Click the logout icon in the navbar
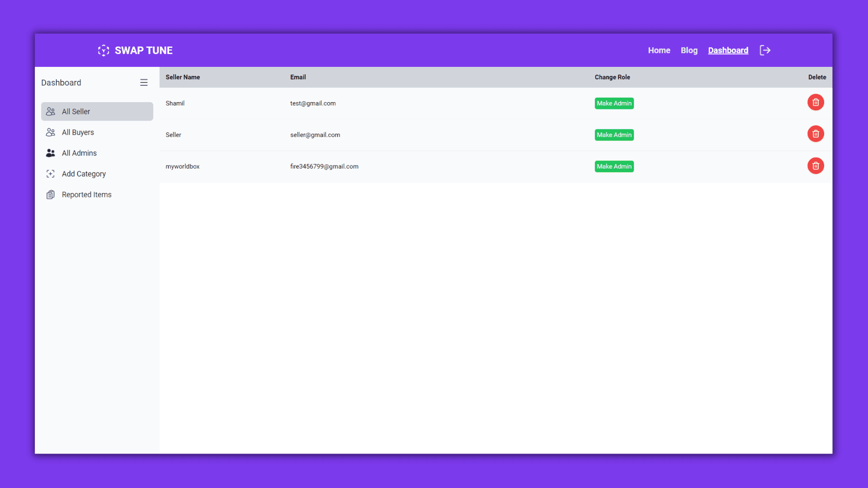868x488 pixels. [x=765, y=50]
